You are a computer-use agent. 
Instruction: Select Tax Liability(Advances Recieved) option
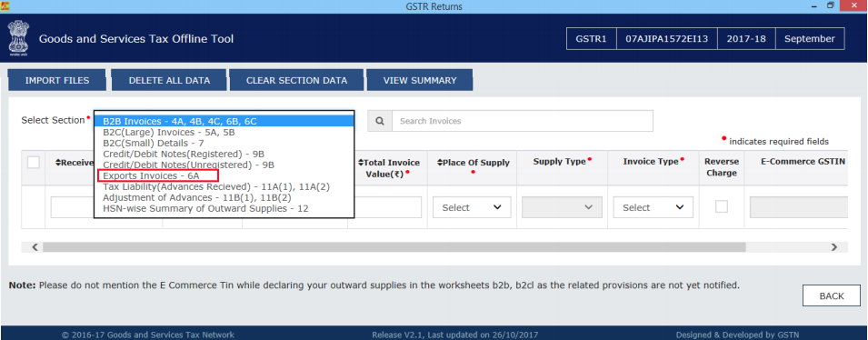(x=224, y=186)
